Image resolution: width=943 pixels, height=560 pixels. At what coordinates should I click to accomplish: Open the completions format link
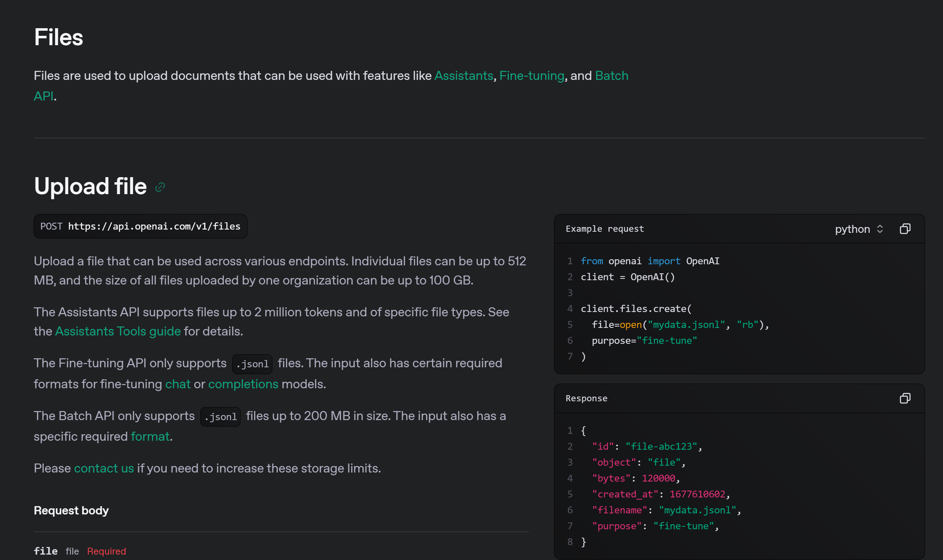tap(243, 384)
